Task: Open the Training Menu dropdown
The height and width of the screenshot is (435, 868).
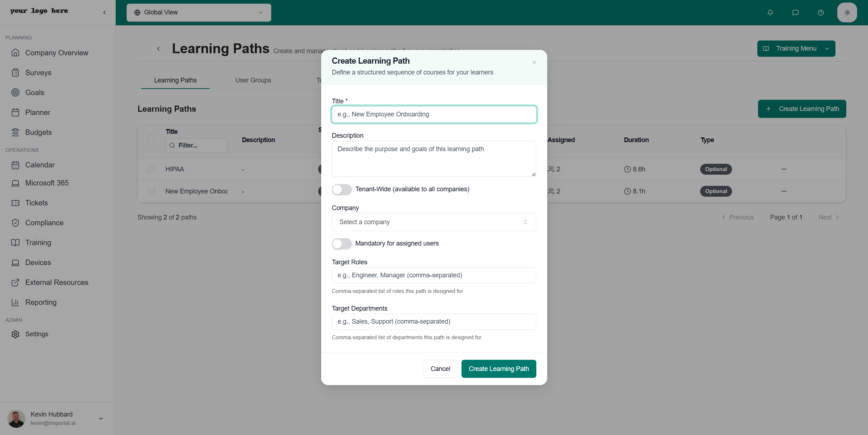Action: point(796,48)
